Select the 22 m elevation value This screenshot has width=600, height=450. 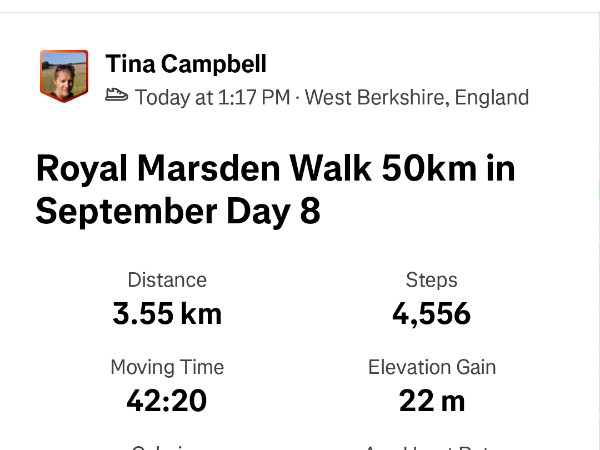[432, 401]
